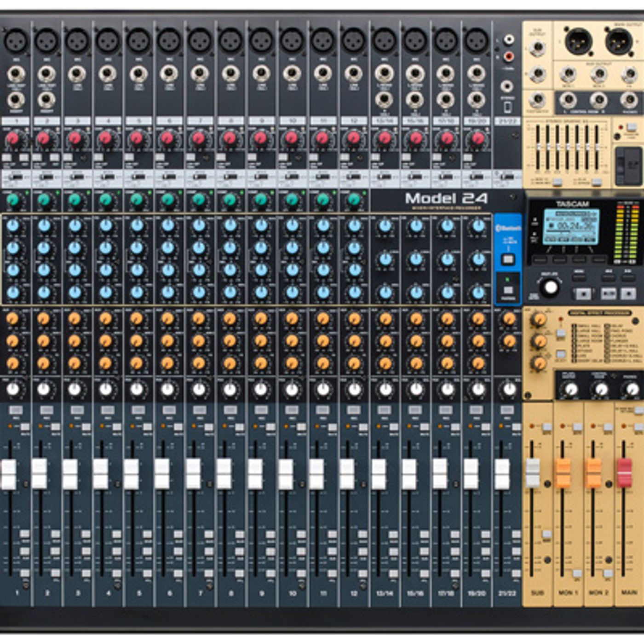Click the Model 24 label
Viewport: 644px width, 644px height.
(x=446, y=198)
